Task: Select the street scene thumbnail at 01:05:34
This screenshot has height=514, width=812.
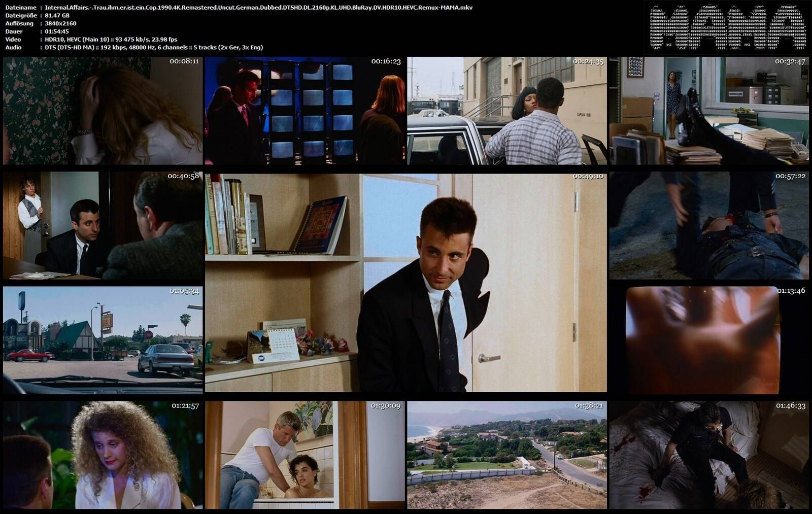Action: [103, 340]
